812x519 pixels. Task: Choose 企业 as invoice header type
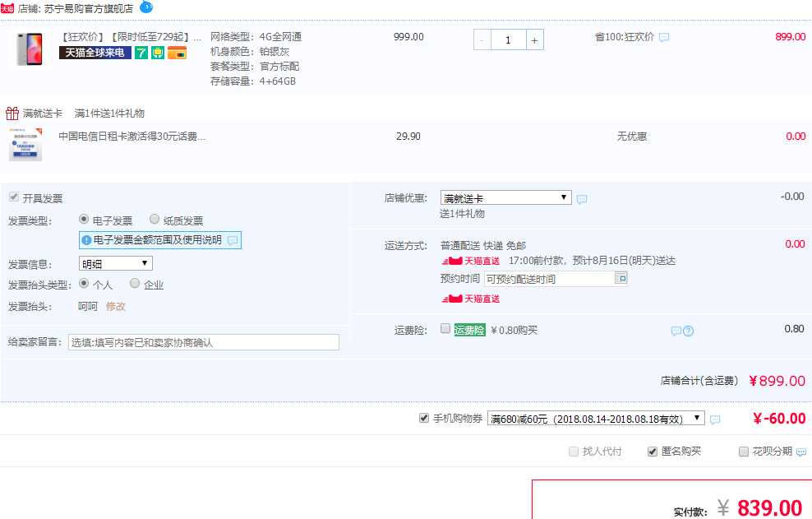[135, 283]
